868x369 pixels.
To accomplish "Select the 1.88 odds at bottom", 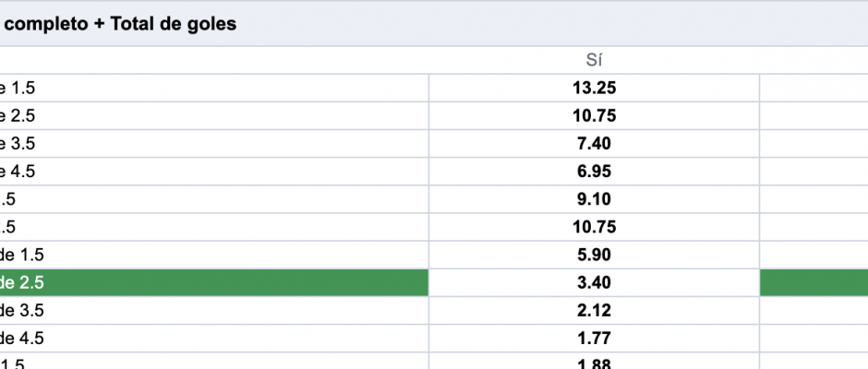I will click(594, 362).
